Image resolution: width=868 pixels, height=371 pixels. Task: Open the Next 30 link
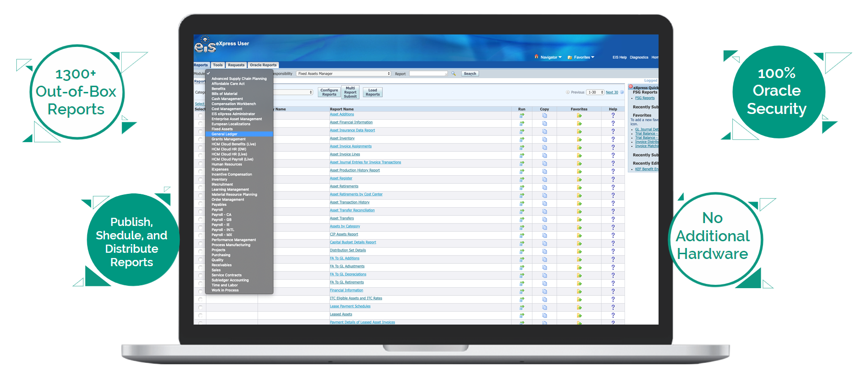pos(612,92)
